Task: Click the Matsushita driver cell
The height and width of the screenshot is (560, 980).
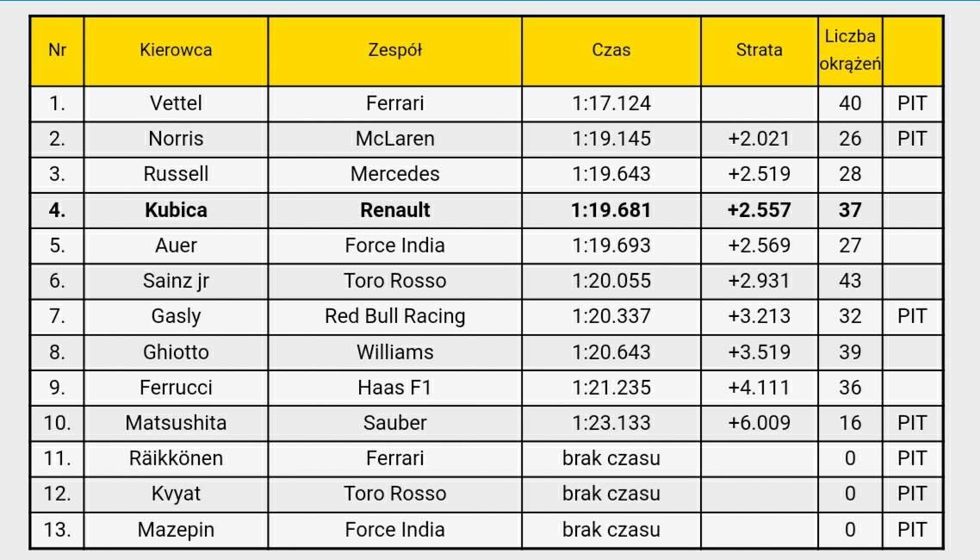Action: [176, 423]
